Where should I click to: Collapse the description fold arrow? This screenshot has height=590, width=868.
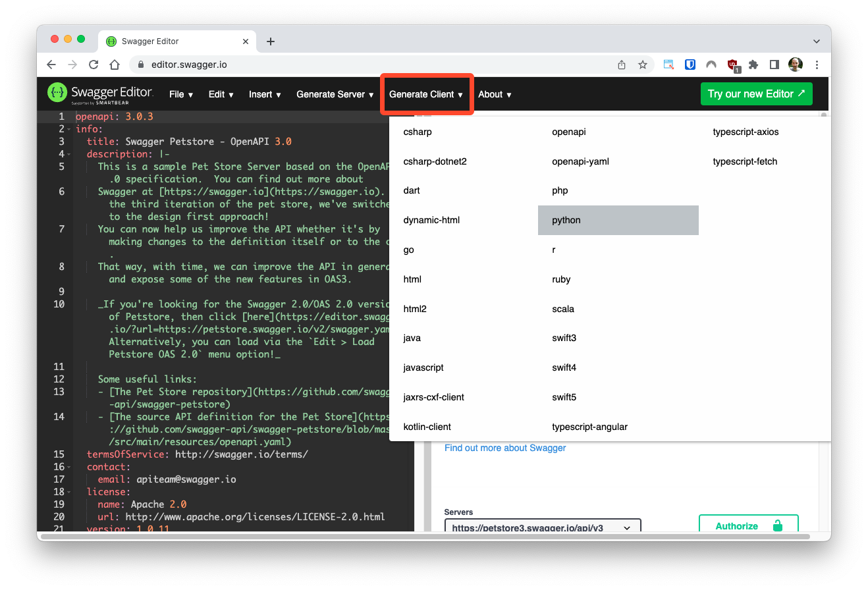[x=69, y=154]
